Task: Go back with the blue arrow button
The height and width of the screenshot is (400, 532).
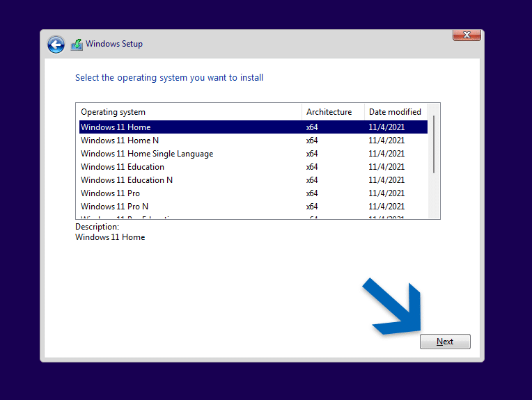Action: pyautogui.click(x=56, y=45)
